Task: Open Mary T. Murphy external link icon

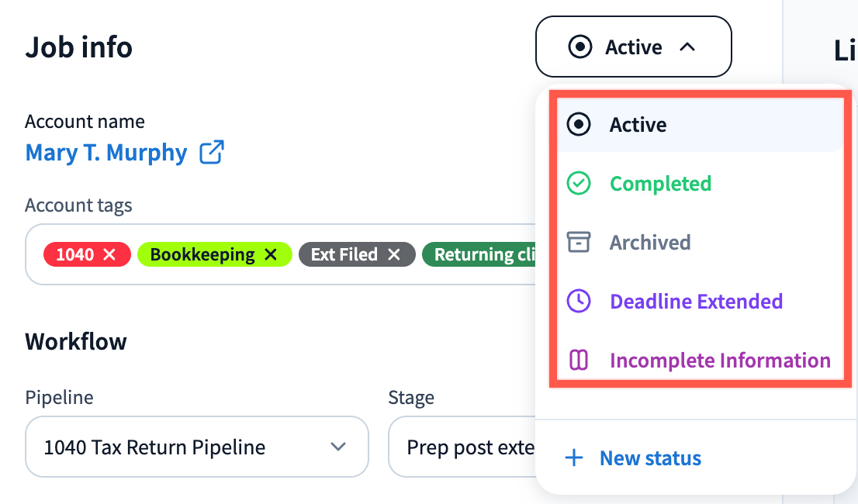Action: pyautogui.click(x=212, y=152)
